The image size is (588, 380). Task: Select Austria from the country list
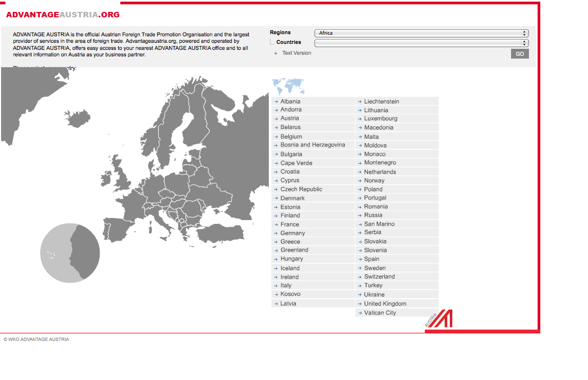click(x=289, y=118)
